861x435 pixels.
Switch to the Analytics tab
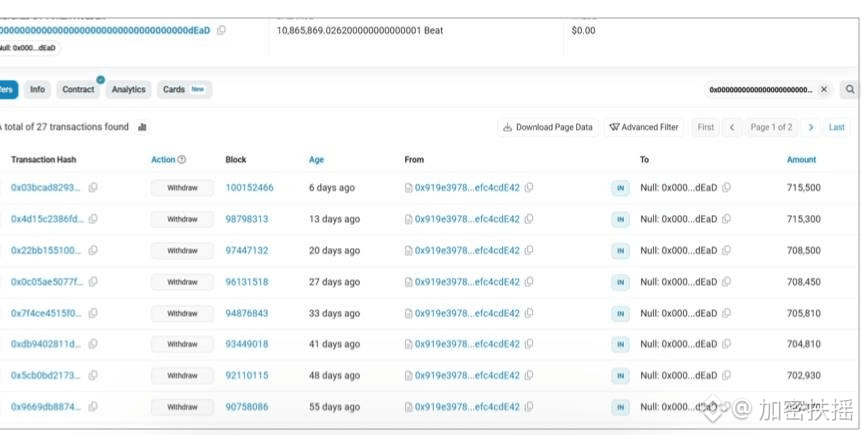[128, 90]
